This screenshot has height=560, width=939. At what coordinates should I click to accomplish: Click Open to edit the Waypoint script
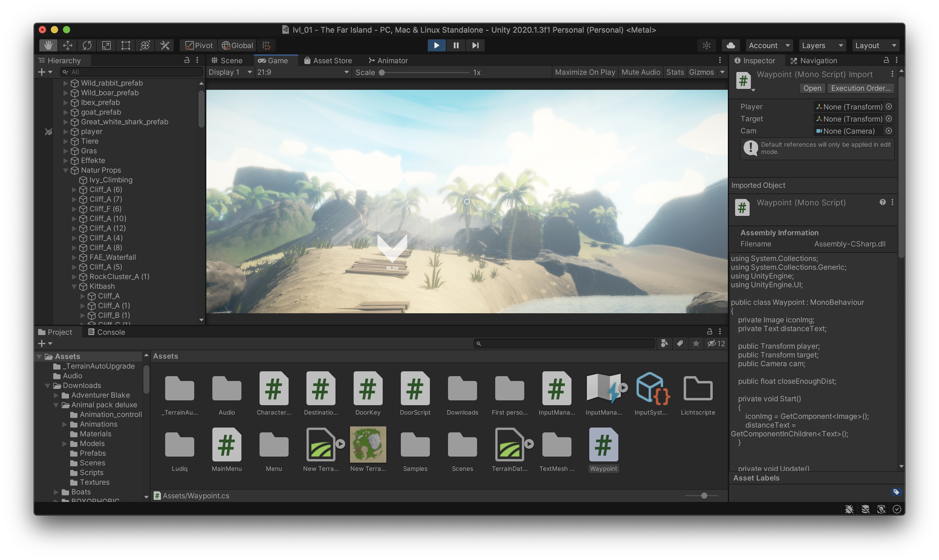click(812, 88)
